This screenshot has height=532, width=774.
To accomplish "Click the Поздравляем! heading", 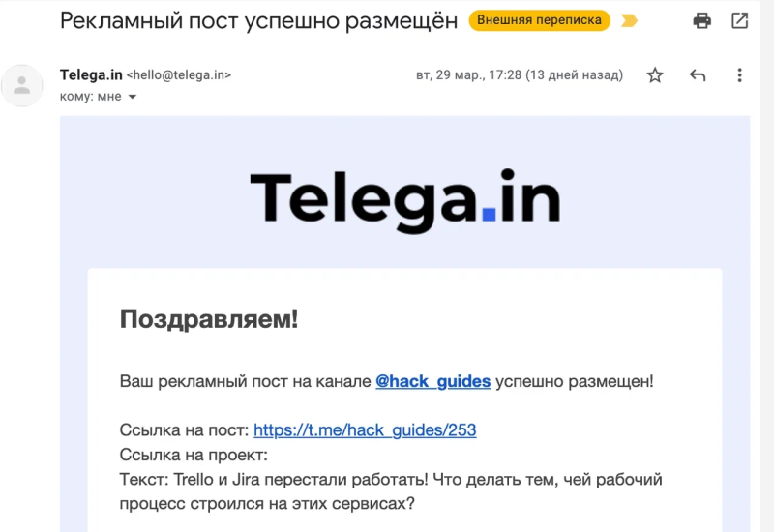I will click(x=209, y=319).
